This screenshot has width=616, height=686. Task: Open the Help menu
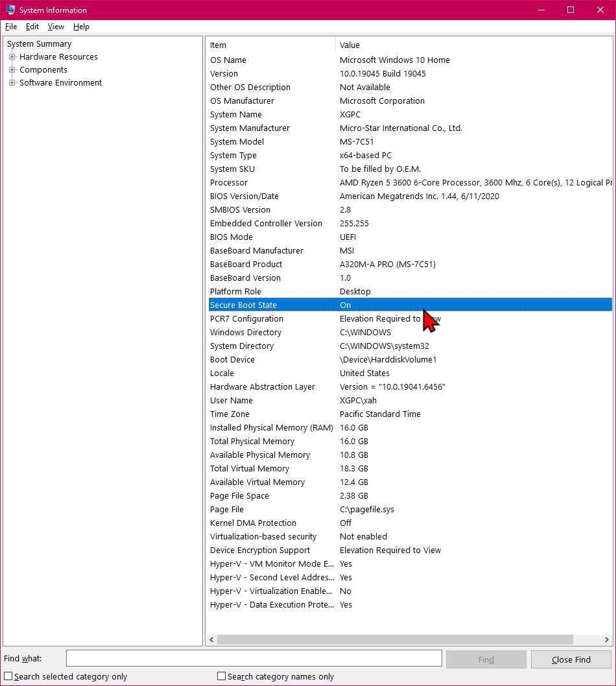point(81,27)
